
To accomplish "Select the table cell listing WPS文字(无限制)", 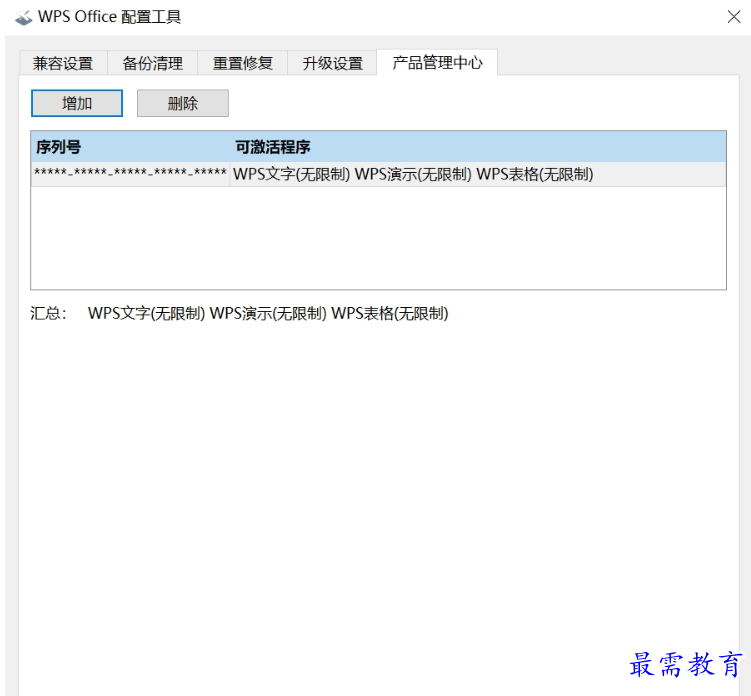I will pyautogui.click(x=478, y=174).
